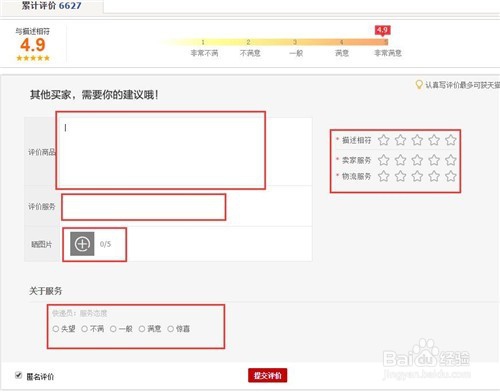Set 卖家服务 rating to three stars
This screenshot has width=500, height=392.
tap(417, 160)
